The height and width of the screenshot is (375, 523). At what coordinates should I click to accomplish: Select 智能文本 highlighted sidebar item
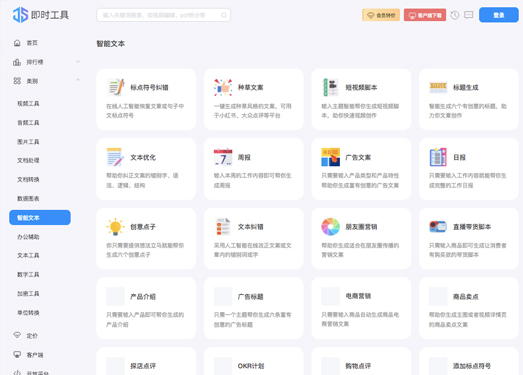(x=40, y=218)
